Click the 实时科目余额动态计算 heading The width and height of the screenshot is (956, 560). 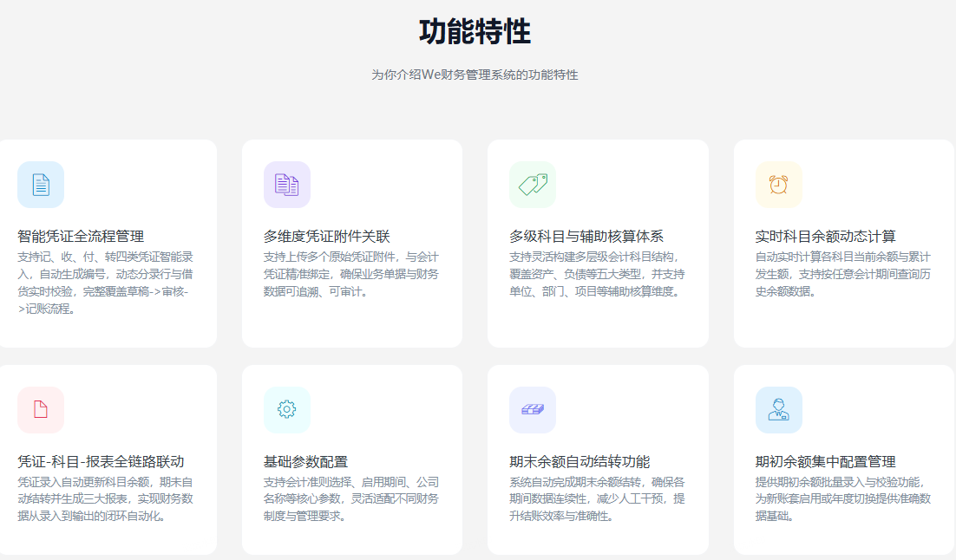[826, 236]
